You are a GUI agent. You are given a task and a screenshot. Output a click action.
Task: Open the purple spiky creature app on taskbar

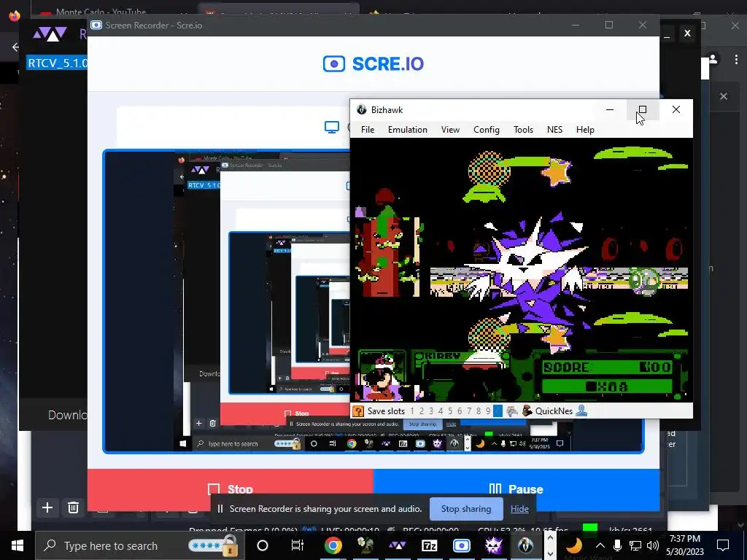[493, 545]
